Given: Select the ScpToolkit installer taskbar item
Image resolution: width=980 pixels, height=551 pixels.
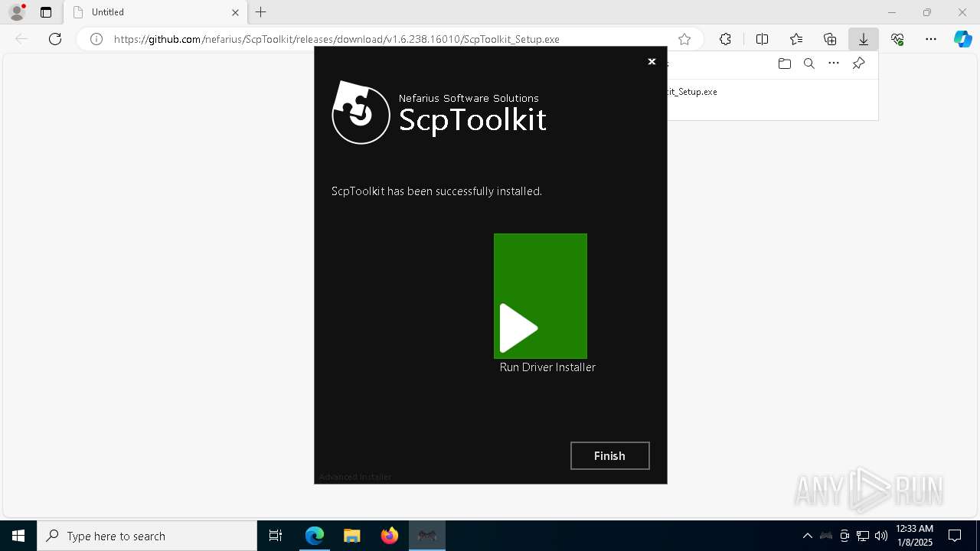Looking at the screenshot, I should (x=427, y=536).
